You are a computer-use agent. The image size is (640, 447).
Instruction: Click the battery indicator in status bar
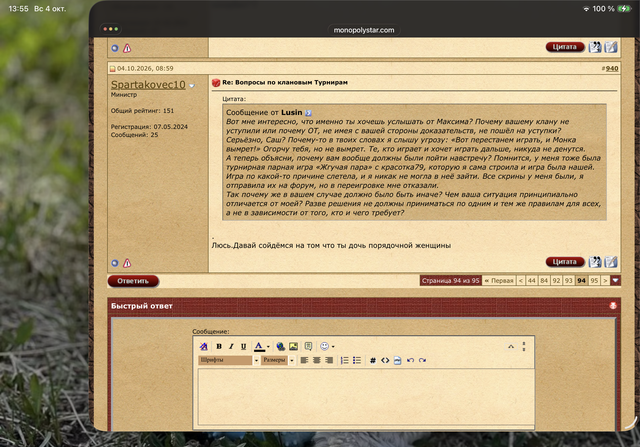tap(624, 9)
